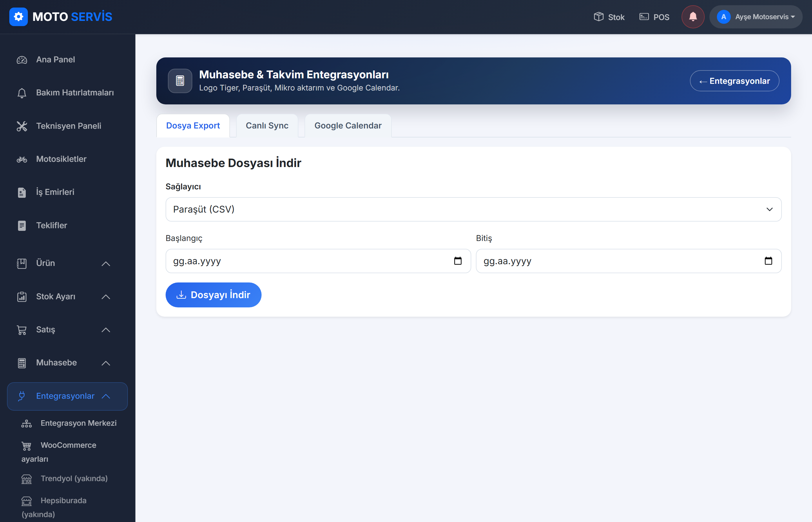Open the Sağlayıcı provider dropdown
Image resolution: width=812 pixels, height=522 pixels.
point(474,209)
